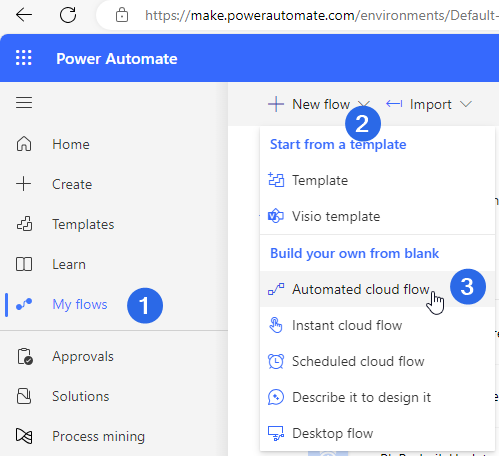Click the Instant cloud flow hand icon
Viewport: 499px width, 456px height.
(276, 325)
